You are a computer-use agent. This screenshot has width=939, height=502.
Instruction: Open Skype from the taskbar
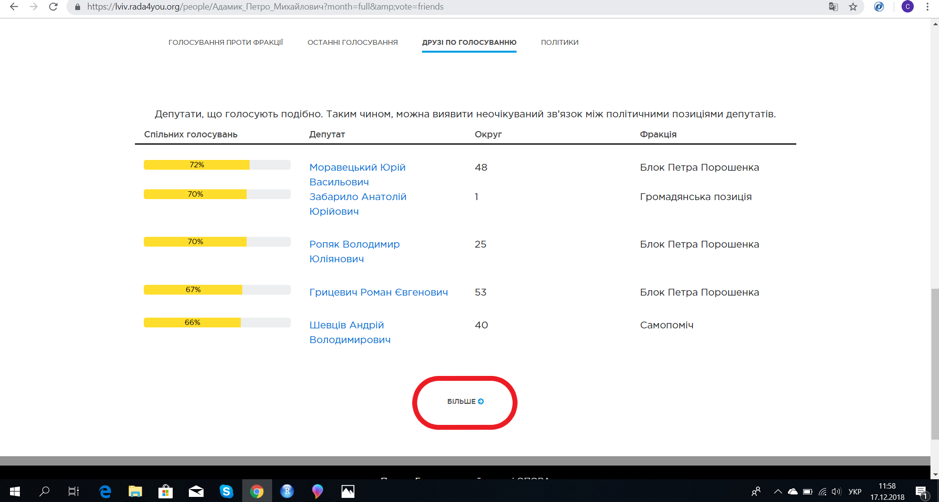pyautogui.click(x=226, y=491)
